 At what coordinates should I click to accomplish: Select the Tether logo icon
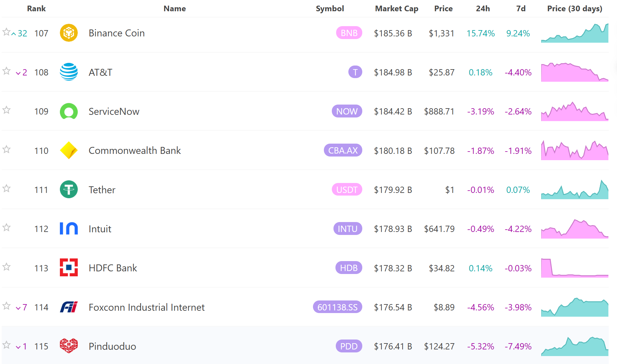pos(68,190)
